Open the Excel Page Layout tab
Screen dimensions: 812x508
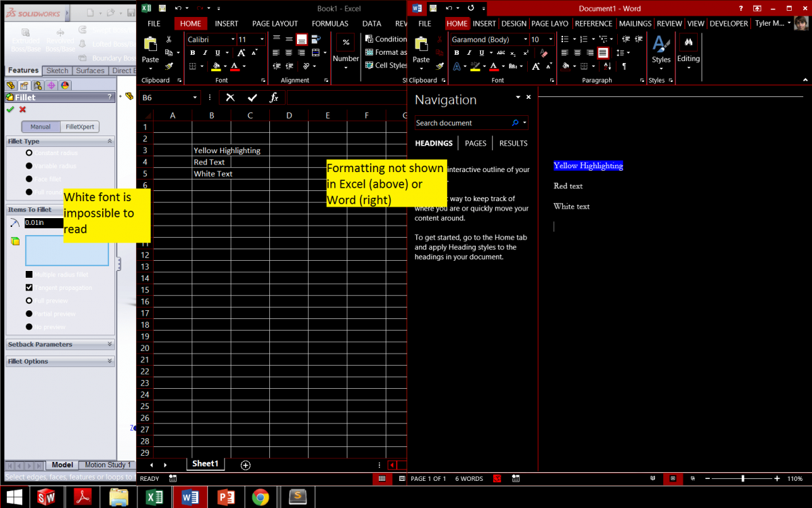click(x=275, y=23)
